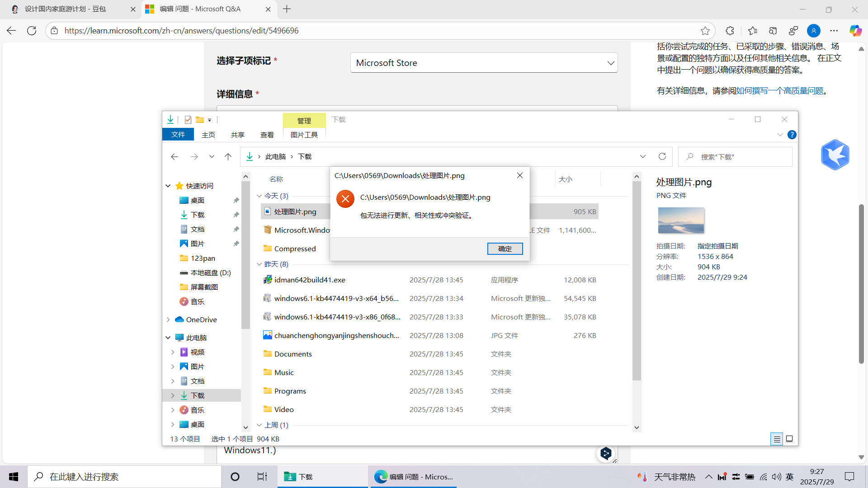This screenshot has width=868, height=488.
Task: Click the floating blue assistant icon on the right
Action: click(835, 155)
